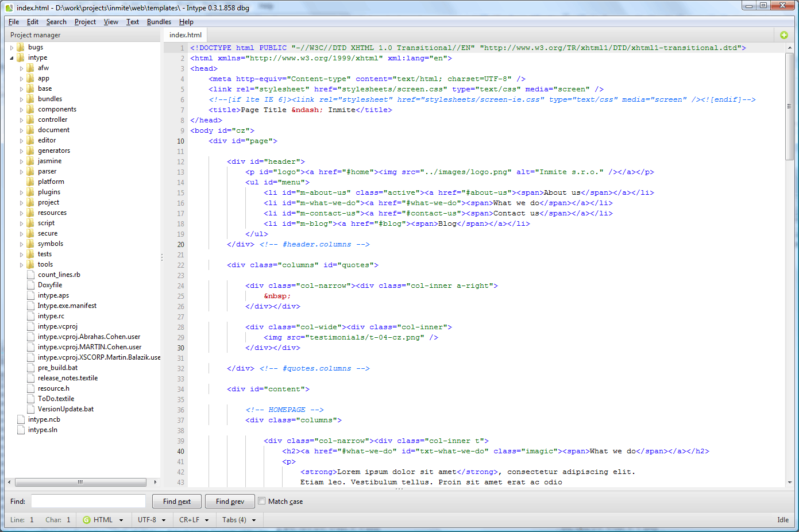The image size is (799, 532).
Task: Open the UTF-8 encoding dropdown
Action: [152, 520]
